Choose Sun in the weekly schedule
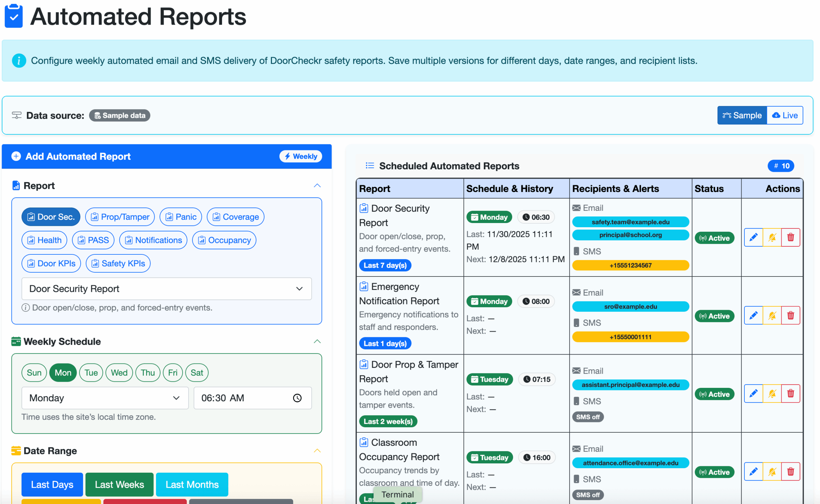The image size is (820, 504). [x=34, y=373]
